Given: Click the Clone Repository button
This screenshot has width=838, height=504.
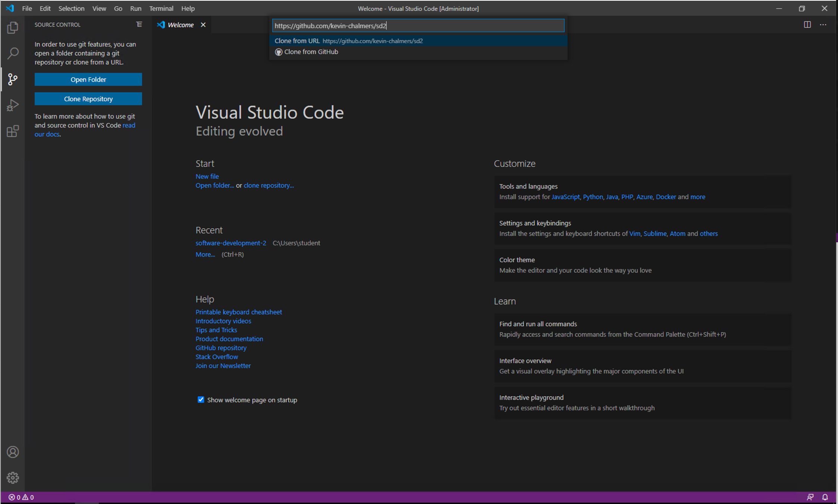Looking at the screenshot, I should click(x=88, y=99).
